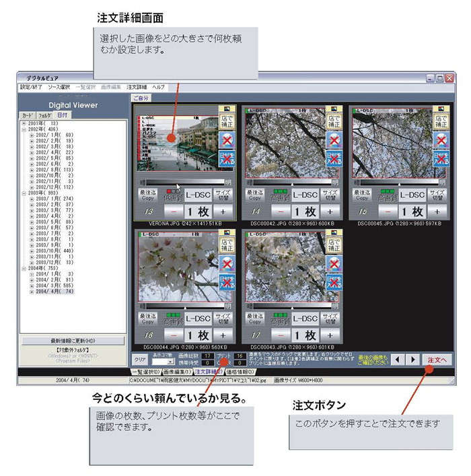Click the brightness slider under VERONA.JPG thumbnail

pos(185,182)
